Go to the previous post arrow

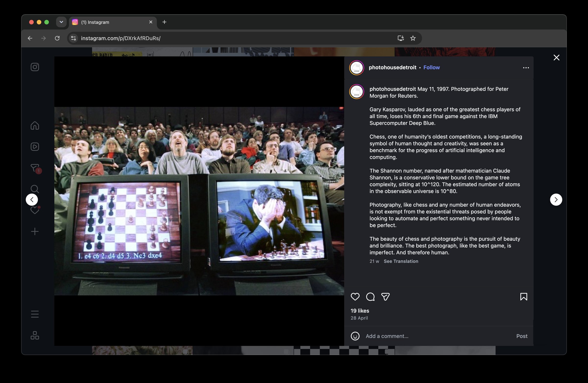(x=32, y=200)
